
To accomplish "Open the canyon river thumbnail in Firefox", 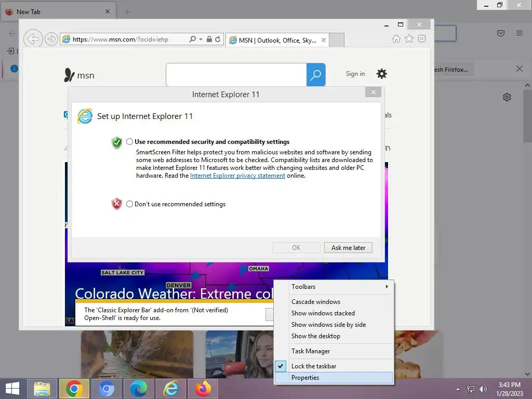I will point(137,354).
